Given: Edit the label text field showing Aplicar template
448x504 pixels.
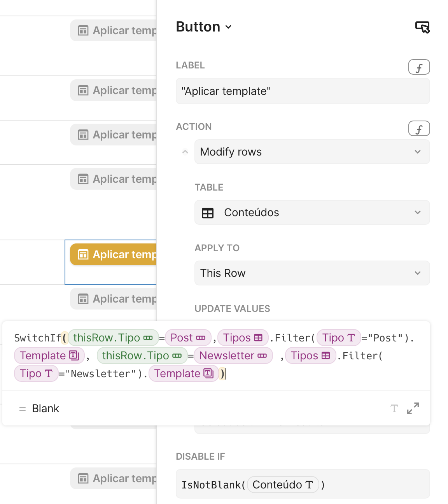Looking at the screenshot, I should pyautogui.click(x=303, y=91).
